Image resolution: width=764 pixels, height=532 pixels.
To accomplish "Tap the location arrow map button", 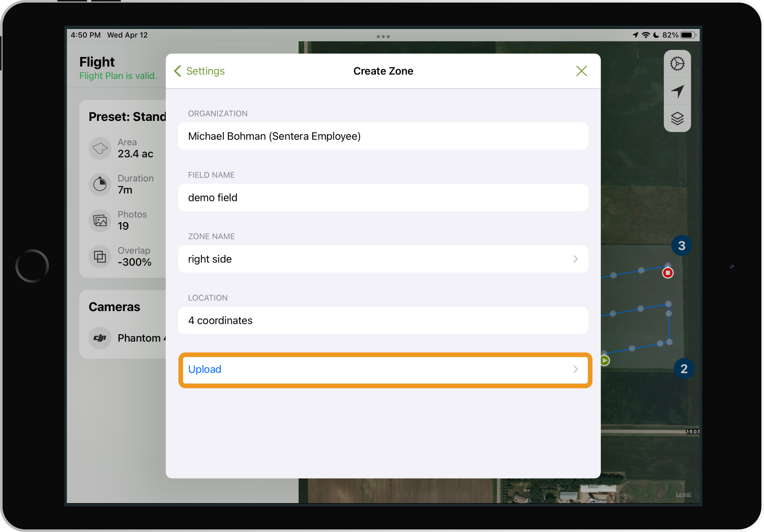I will coord(677,91).
